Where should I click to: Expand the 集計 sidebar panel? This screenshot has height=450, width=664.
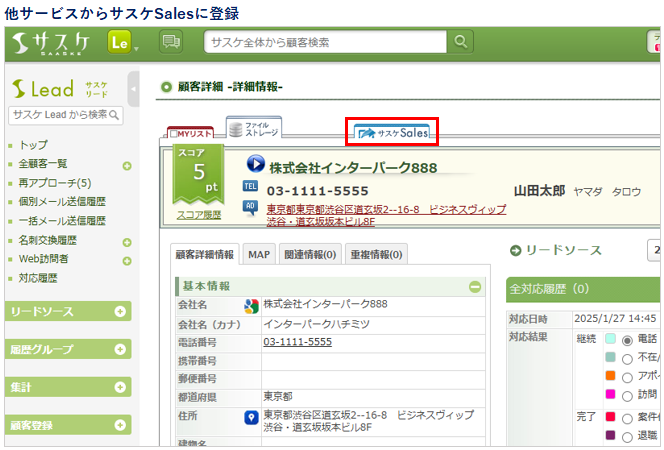click(68, 387)
